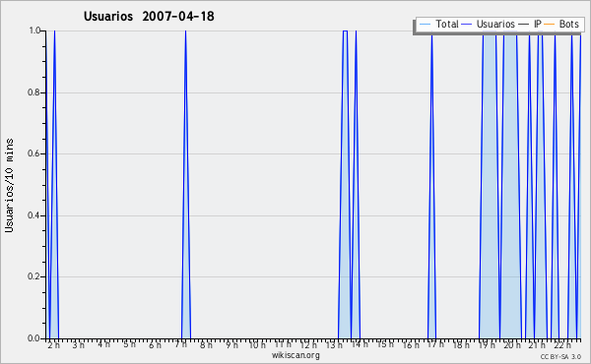Screen dimensions: 591x364
Task: Click the y-axis value 0.2
Action: point(34,276)
